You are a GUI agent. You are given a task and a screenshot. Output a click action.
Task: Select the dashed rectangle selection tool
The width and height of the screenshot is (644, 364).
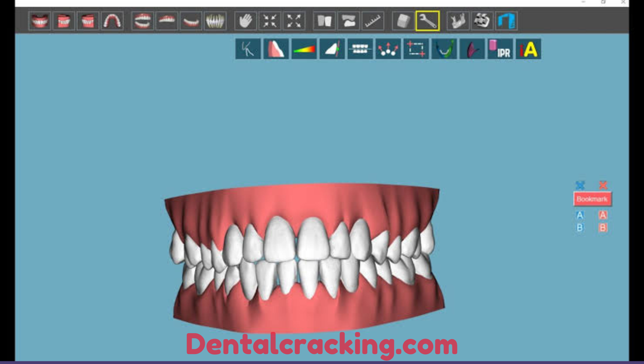pyautogui.click(x=416, y=49)
